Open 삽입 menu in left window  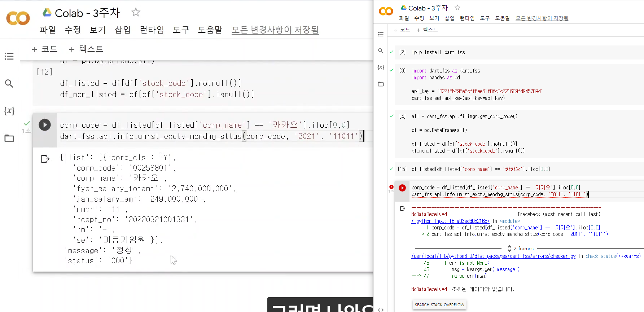pos(123,30)
